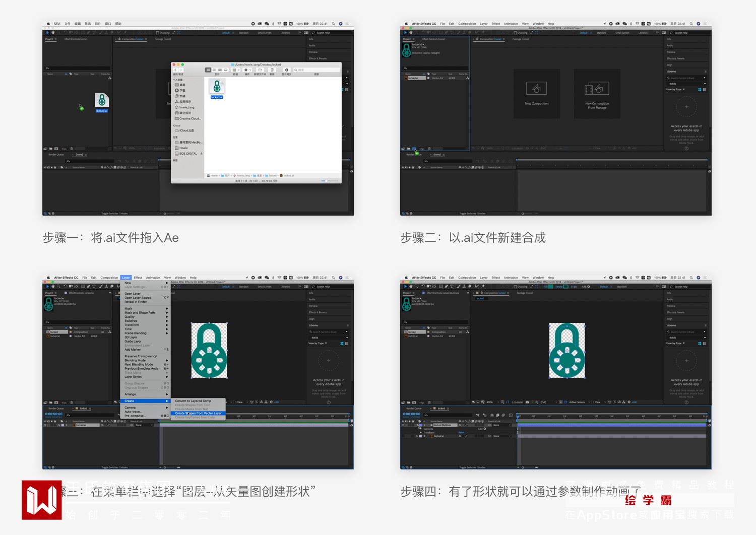
Task: Click the new composition icon in step two project panel
Action: click(414, 149)
